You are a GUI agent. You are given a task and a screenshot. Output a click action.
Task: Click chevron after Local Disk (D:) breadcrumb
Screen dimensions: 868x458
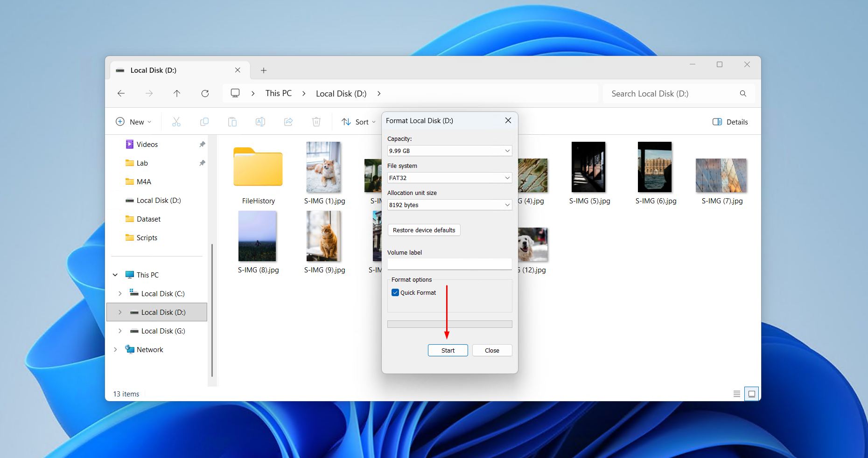click(379, 93)
